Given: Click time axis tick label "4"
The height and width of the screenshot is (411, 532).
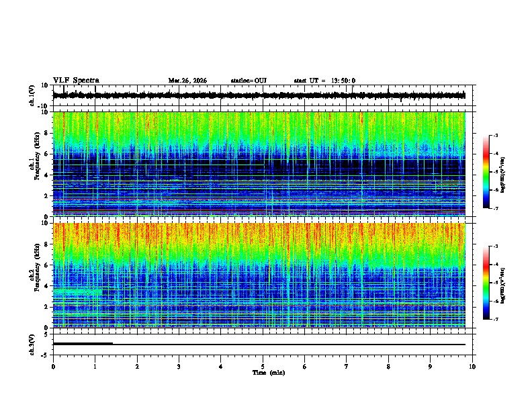Looking at the screenshot, I should click(x=221, y=367).
